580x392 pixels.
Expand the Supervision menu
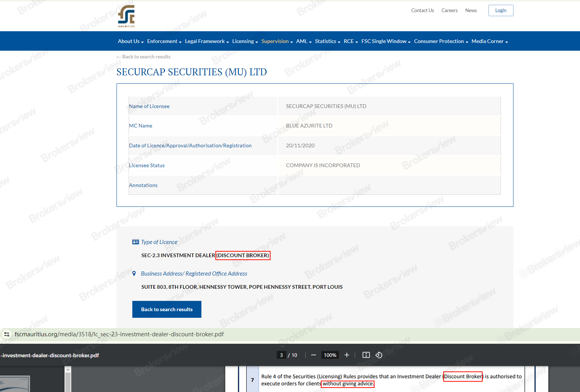277,42
